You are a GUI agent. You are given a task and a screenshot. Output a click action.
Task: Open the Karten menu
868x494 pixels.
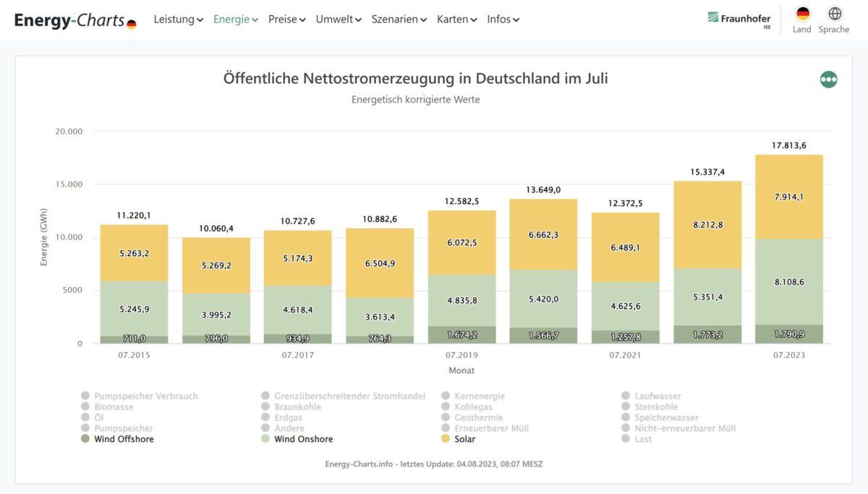[x=456, y=20]
